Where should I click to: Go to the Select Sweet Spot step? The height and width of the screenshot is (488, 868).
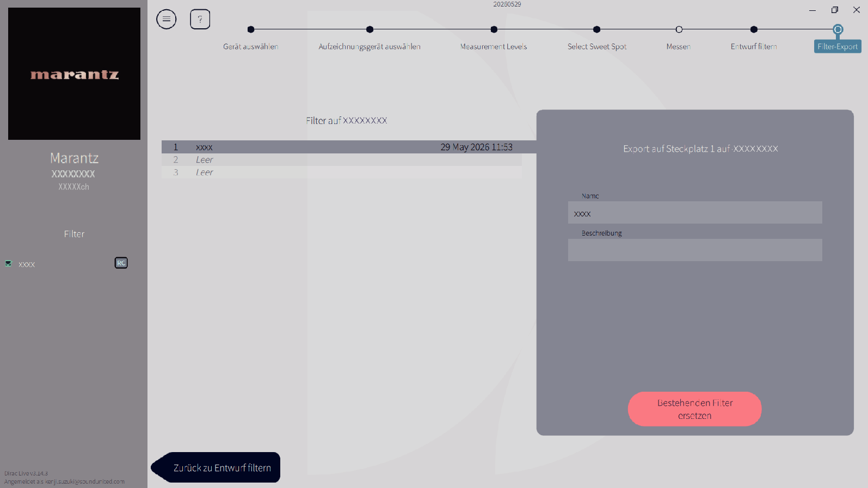(597, 47)
